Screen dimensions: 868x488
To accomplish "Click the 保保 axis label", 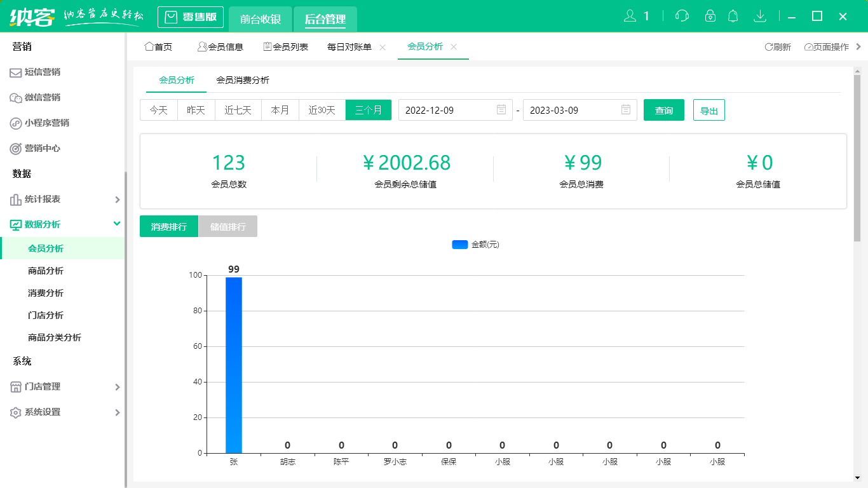I will (449, 462).
